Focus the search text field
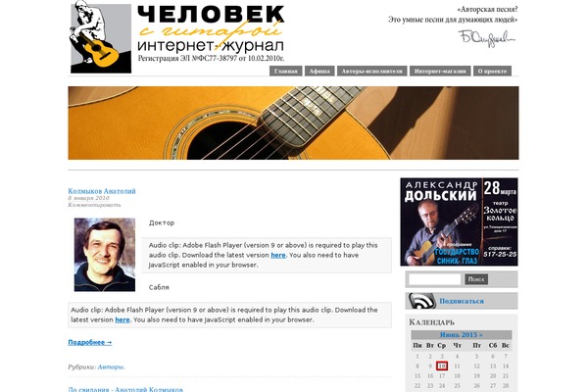Viewport: 588px width, 392px height. [434, 279]
